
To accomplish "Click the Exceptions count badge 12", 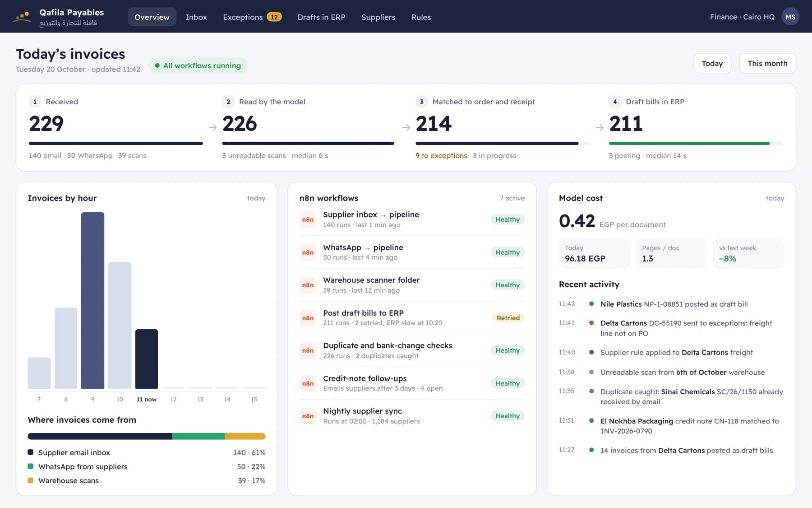I will pos(274,17).
